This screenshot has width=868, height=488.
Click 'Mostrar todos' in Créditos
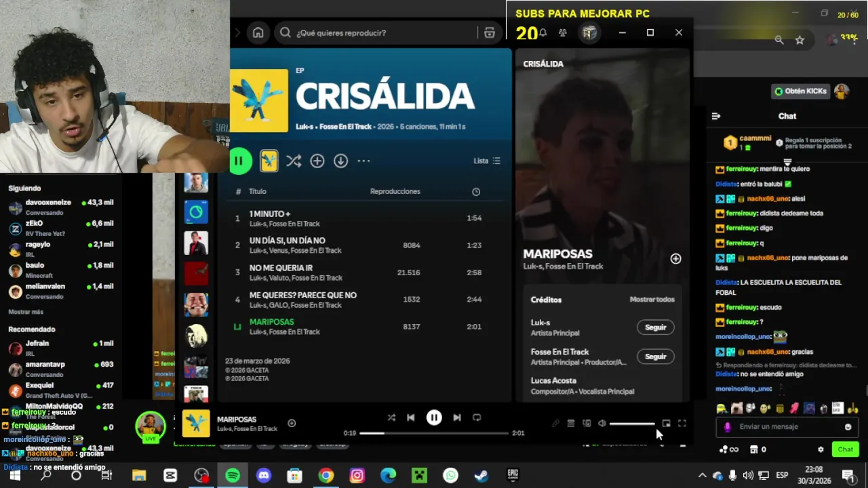(652, 300)
